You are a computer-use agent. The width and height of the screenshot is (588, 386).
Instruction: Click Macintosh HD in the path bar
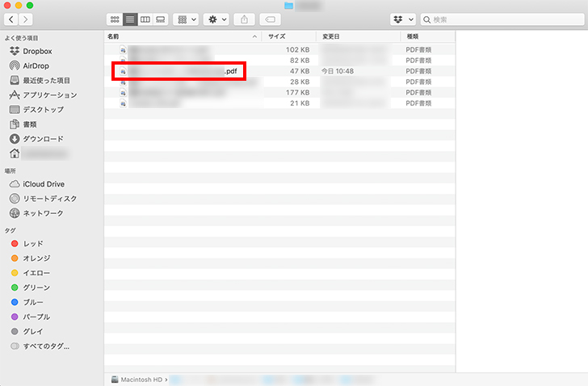pyautogui.click(x=137, y=380)
